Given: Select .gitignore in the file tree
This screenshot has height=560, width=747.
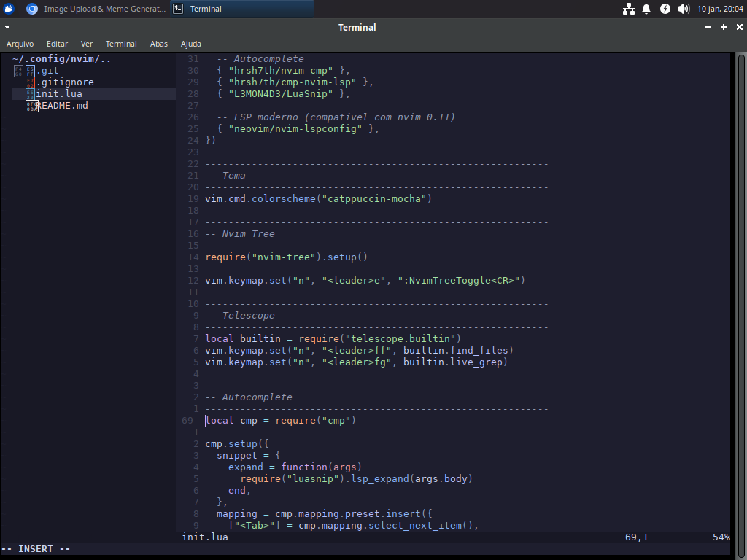Looking at the screenshot, I should 65,82.
